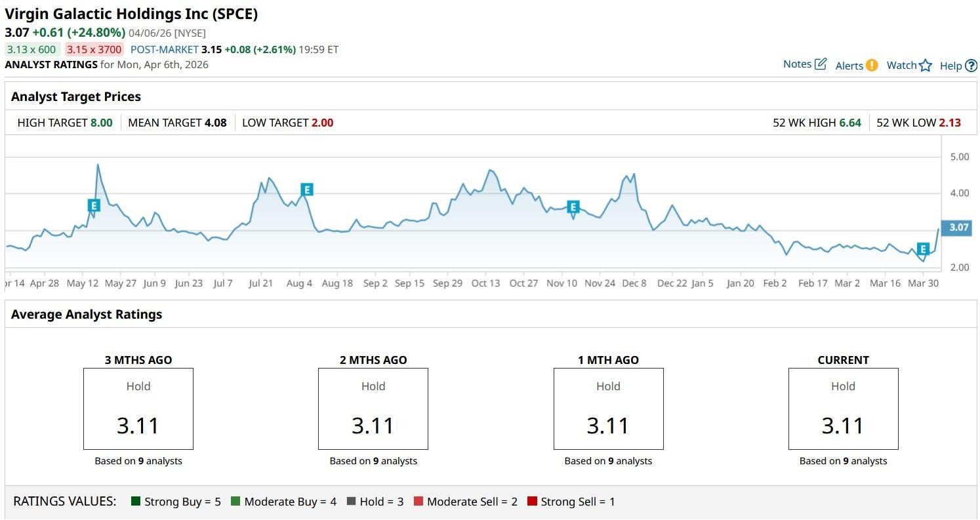This screenshot has width=980, height=520.
Task: Click the Strong Sell = 1 legend text
Action: point(578,502)
